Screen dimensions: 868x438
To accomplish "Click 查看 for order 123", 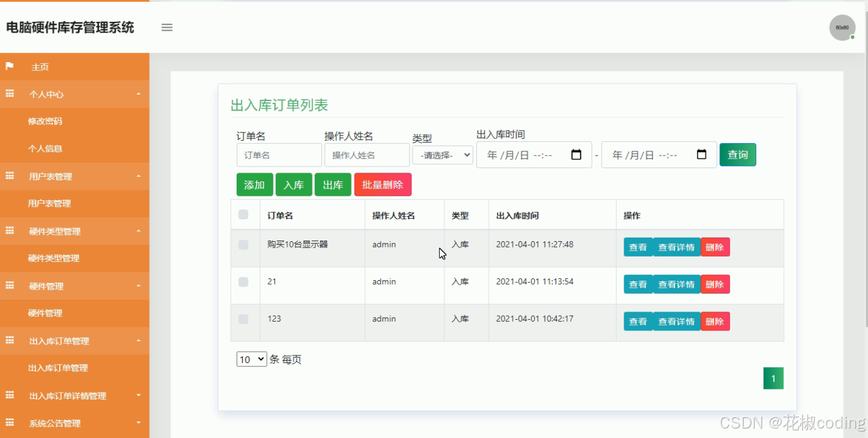I will pos(638,322).
